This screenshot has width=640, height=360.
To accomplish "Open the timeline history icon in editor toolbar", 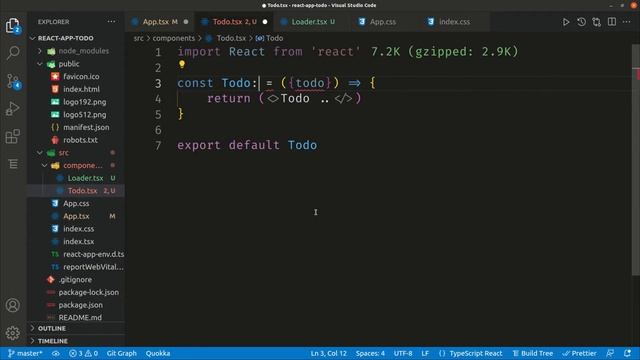I will point(581,22).
